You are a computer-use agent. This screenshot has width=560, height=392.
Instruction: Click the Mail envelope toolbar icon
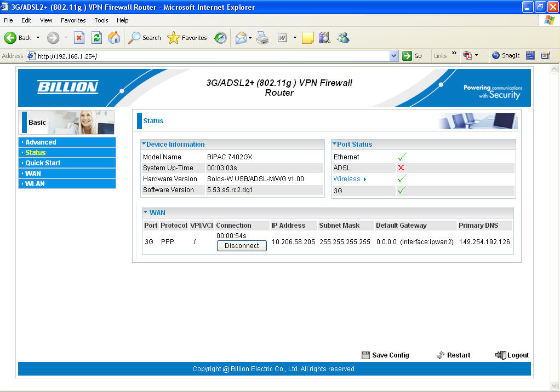(x=241, y=38)
